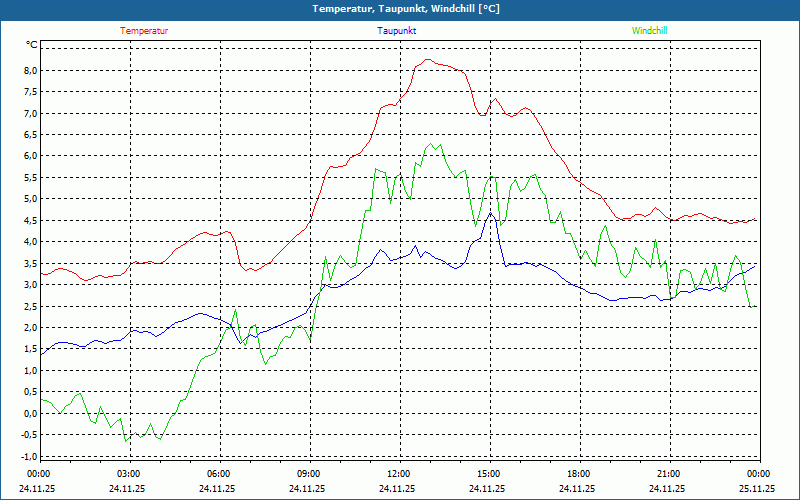The width and height of the screenshot is (800, 500).
Task: Click the 1,0 y-axis value
Action: pyautogui.click(x=31, y=370)
